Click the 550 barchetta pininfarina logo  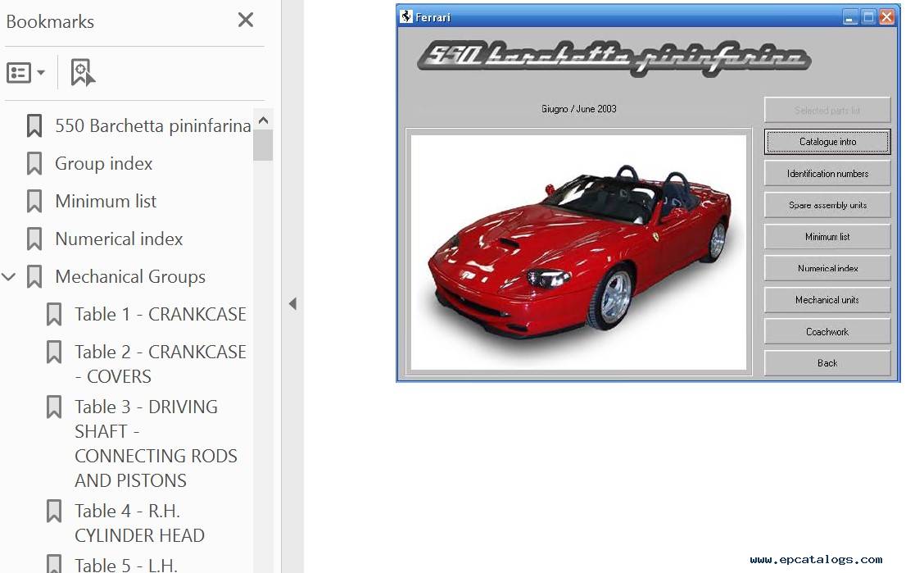pyautogui.click(x=614, y=58)
